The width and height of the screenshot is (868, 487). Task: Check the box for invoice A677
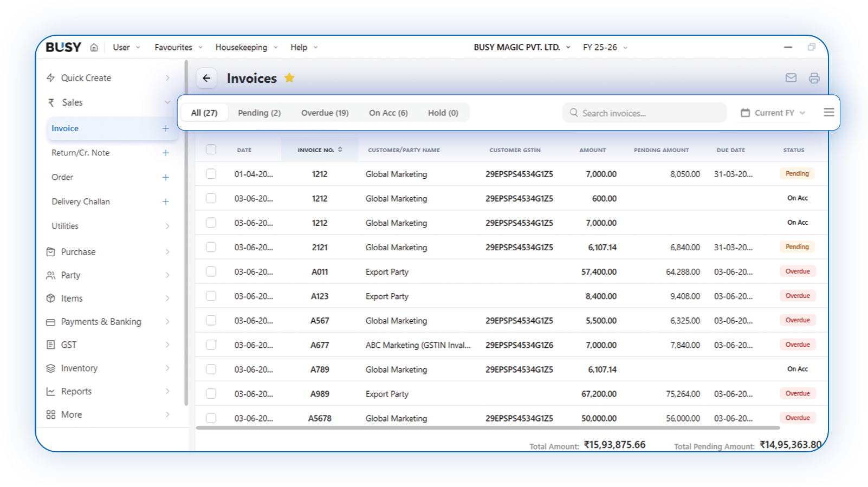[211, 345]
